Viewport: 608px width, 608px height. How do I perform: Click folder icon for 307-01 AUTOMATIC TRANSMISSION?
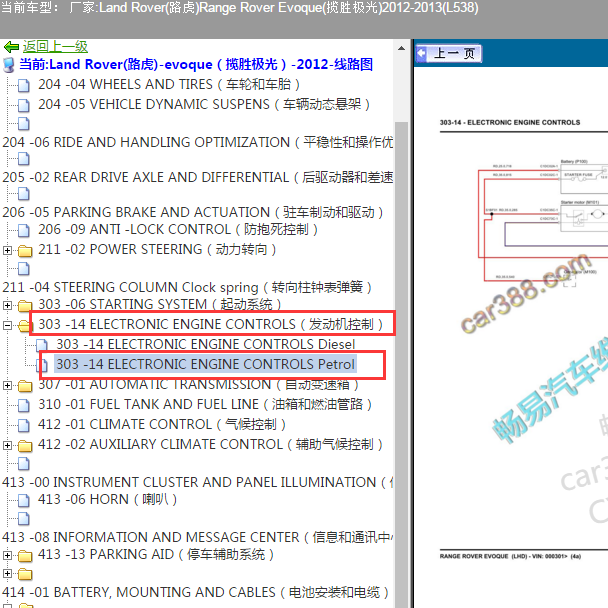[x=25, y=386]
